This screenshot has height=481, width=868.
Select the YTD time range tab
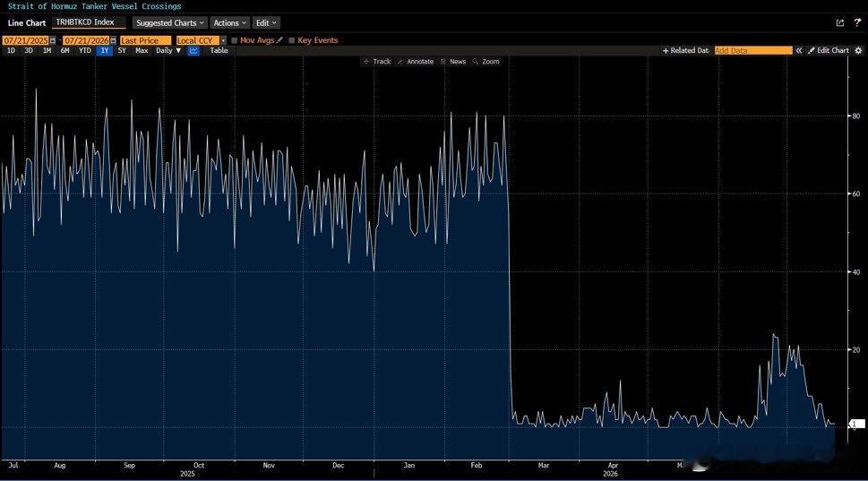[85, 50]
